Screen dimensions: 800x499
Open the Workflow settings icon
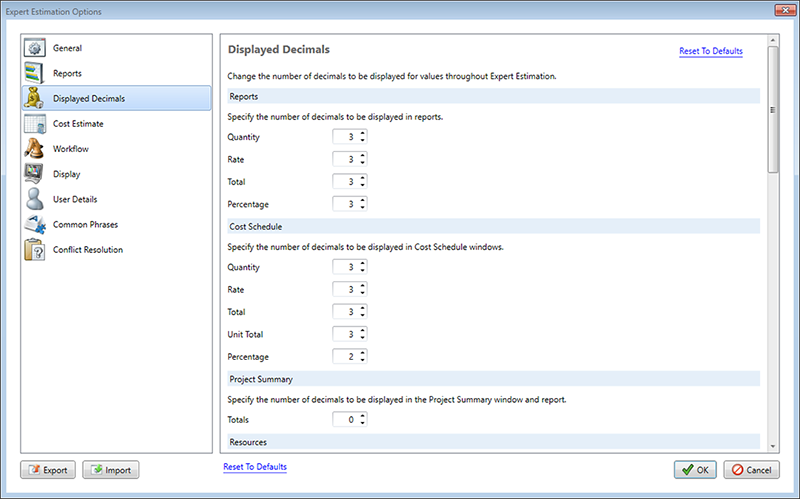[35, 149]
